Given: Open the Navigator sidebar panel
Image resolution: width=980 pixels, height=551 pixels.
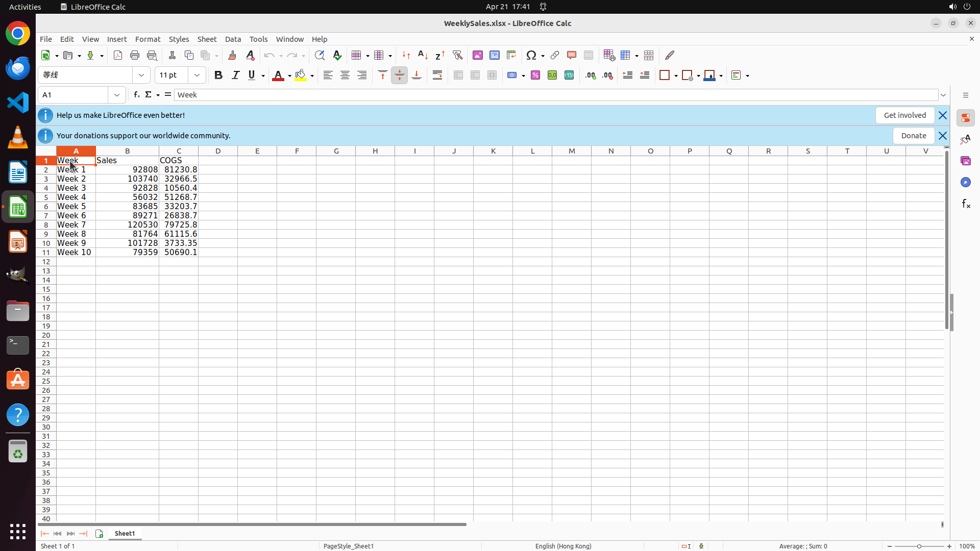Looking at the screenshot, I should click(x=965, y=182).
